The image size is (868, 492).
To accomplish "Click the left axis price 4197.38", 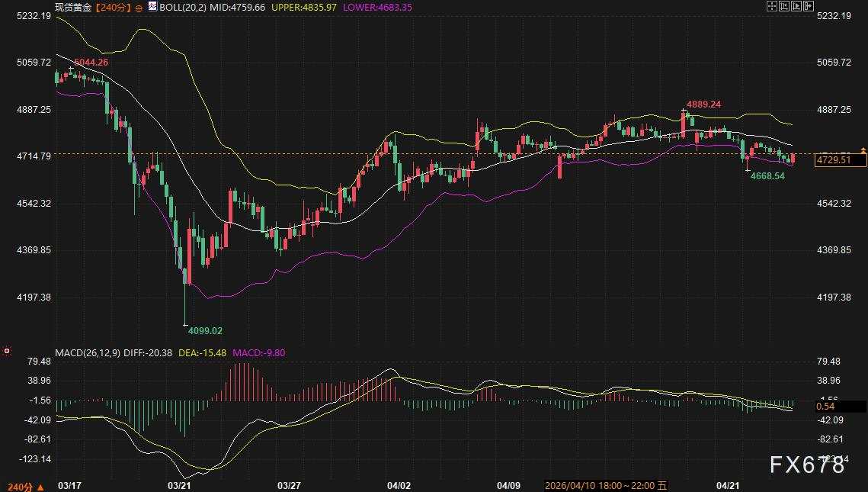I will tap(34, 297).
